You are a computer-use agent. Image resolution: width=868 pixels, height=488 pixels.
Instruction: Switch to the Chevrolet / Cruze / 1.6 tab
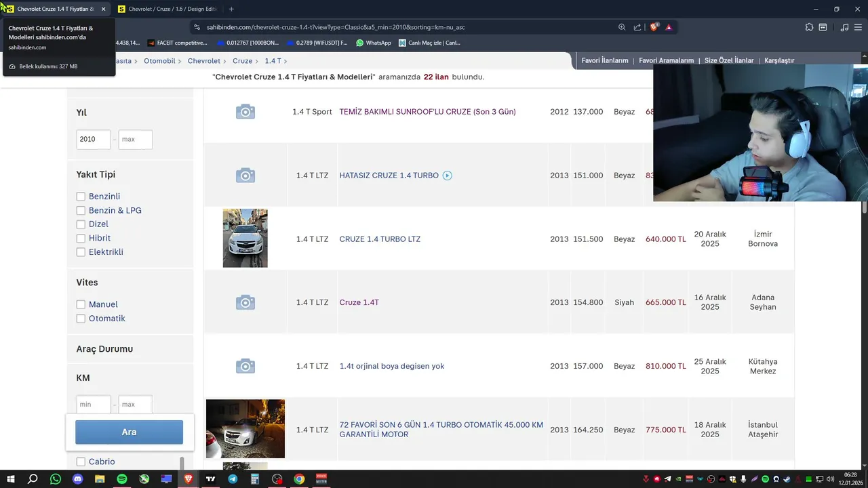(x=170, y=9)
